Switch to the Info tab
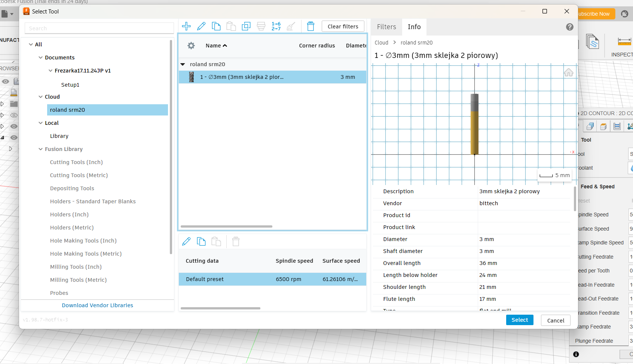633x364 pixels. click(414, 27)
